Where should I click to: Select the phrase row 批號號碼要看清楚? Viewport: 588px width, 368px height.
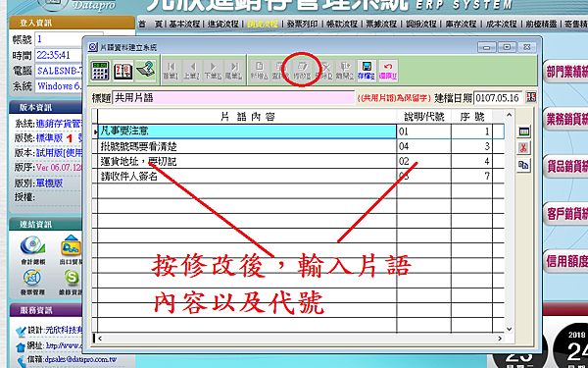pyautogui.click(x=247, y=146)
